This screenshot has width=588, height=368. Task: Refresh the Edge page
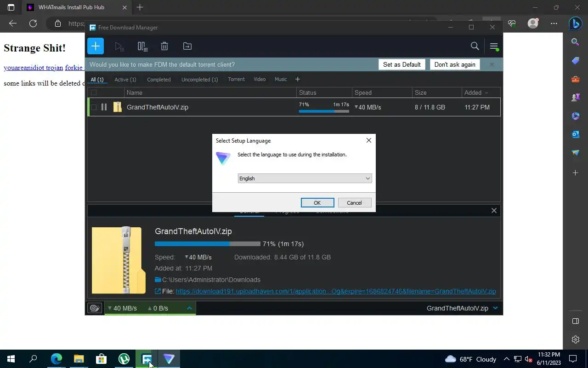pyautogui.click(x=33, y=23)
